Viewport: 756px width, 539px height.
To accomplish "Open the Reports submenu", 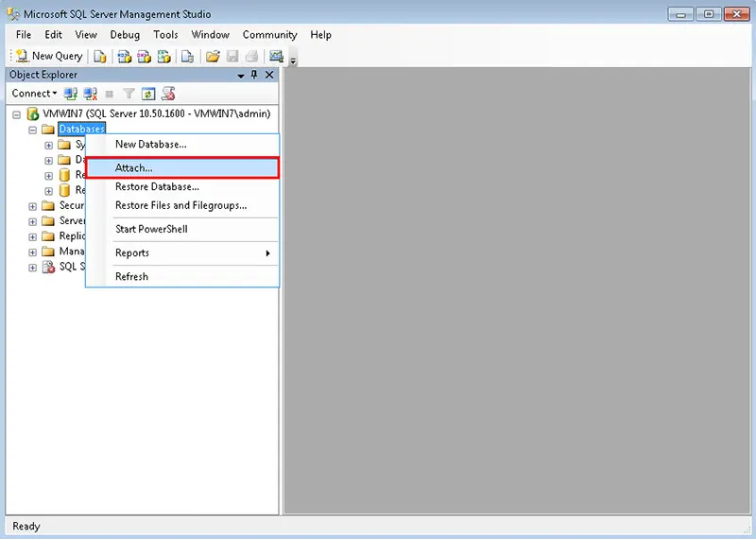I will point(182,252).
